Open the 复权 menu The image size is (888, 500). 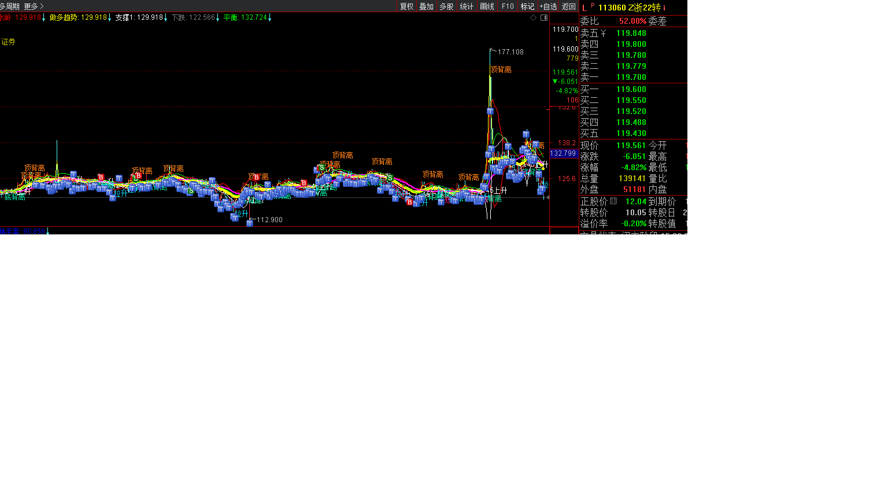pyautogui.click(x=407, y=6)
